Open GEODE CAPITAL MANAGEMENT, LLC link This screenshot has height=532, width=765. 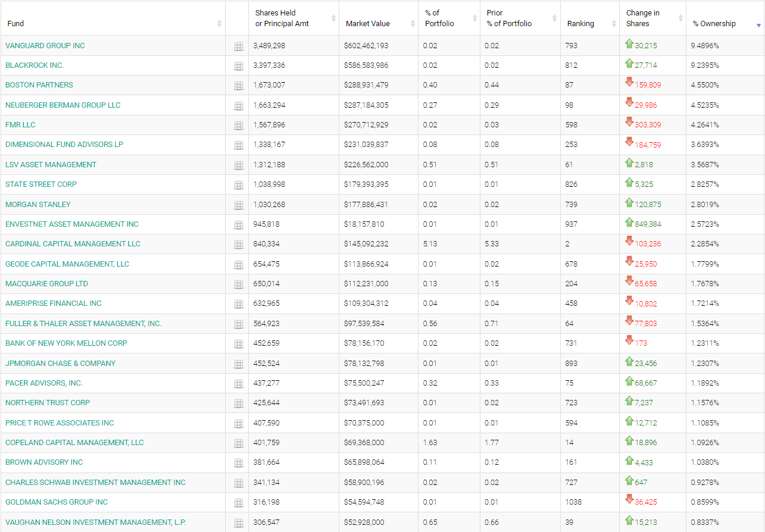[x=67, y=264]
